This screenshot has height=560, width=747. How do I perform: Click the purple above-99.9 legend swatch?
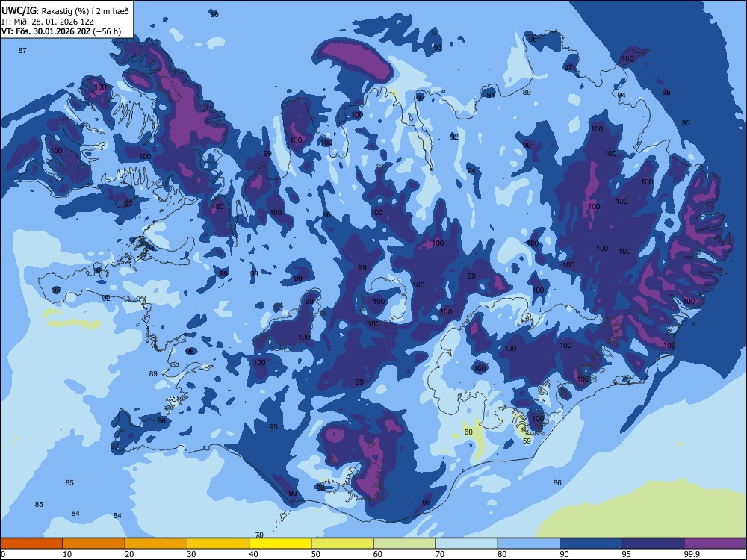715,544
